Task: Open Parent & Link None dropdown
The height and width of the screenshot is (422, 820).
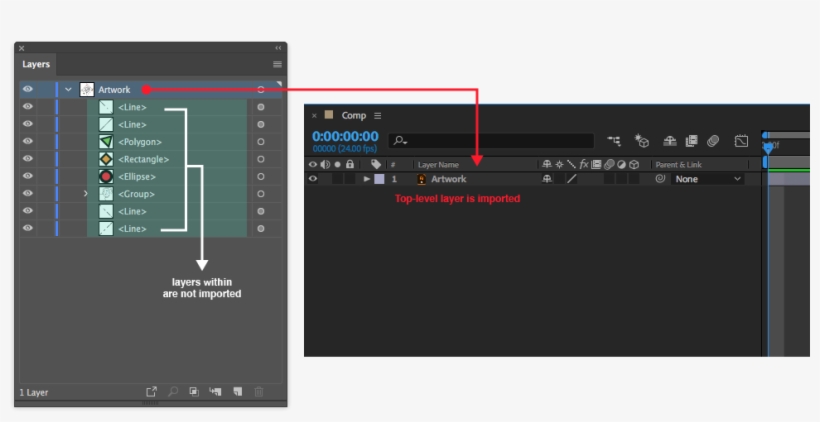Action: tap(708, 179)
